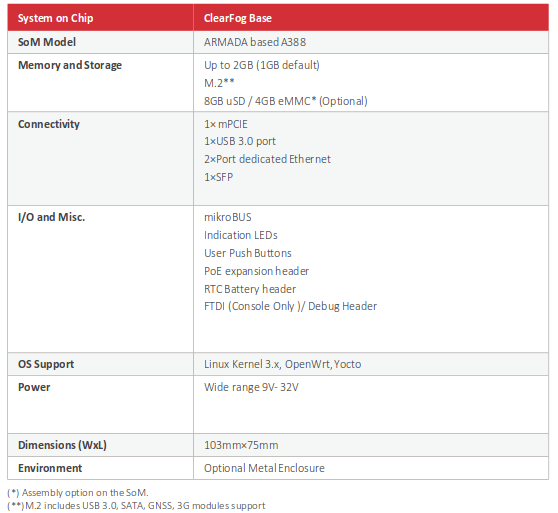This screenshot has width=558, height=513.
Task: Click 'Linux Kernel 3.x, OpenWrt, Yocto' text
Action: coord(283,364)
